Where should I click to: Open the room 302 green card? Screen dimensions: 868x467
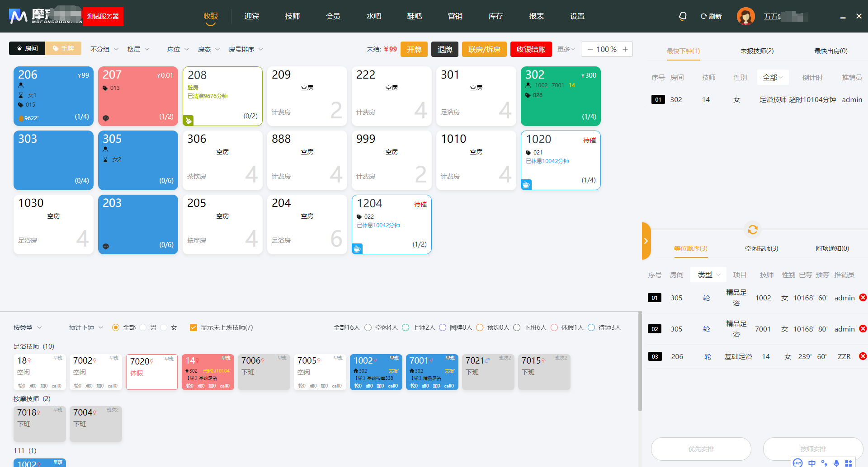(561, 96)
